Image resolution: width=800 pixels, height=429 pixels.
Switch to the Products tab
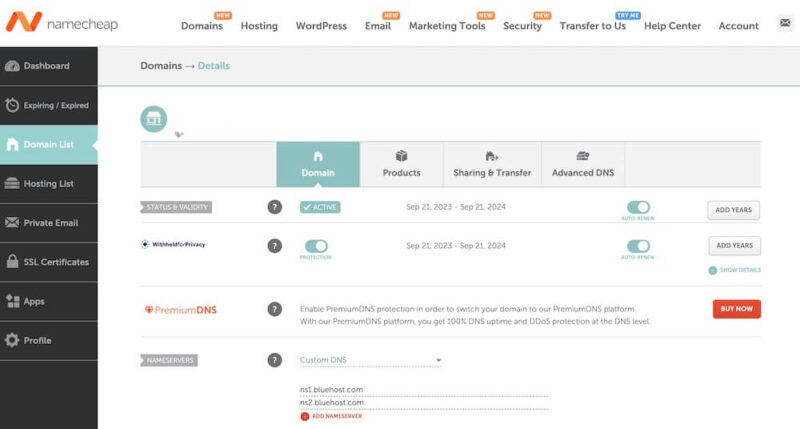[x=402, y=164]
